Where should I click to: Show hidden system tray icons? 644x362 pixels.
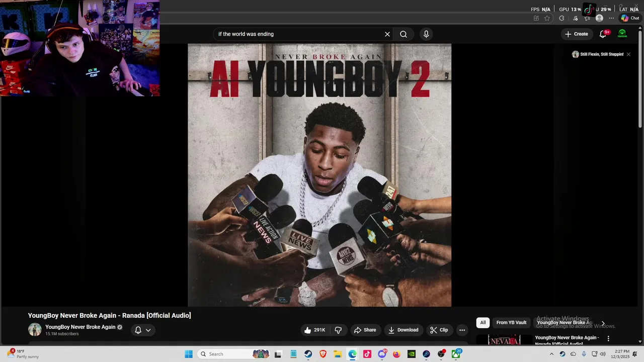tap(551, 354)
